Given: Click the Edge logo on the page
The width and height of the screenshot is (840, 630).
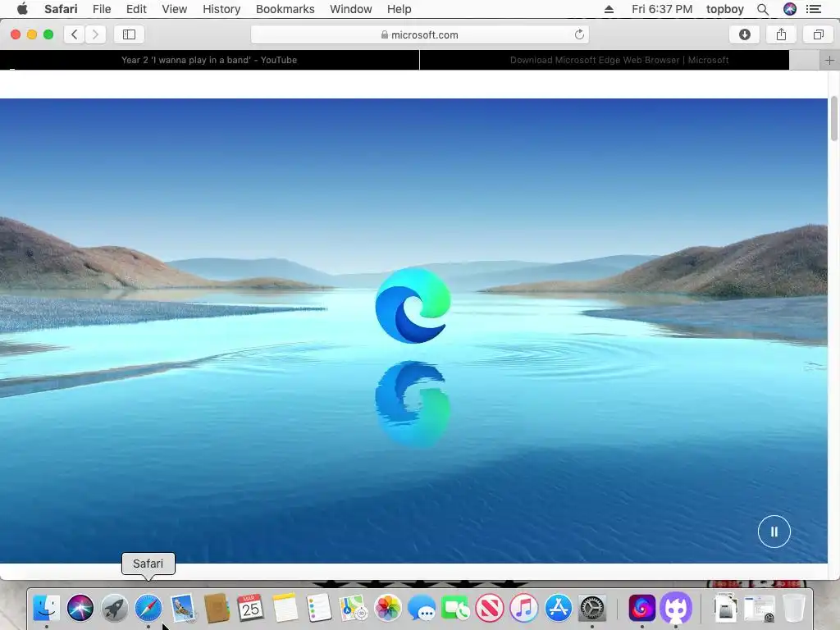Looking at the screenshot, I should point(413,305).
